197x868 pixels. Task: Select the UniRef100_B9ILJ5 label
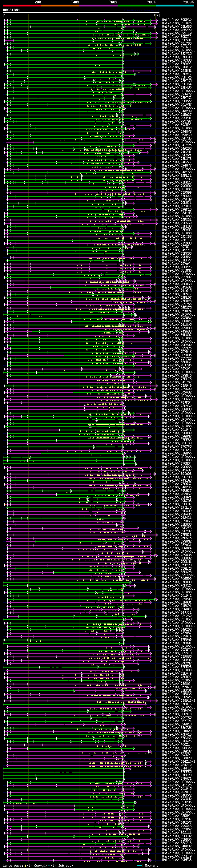[177, 507]
